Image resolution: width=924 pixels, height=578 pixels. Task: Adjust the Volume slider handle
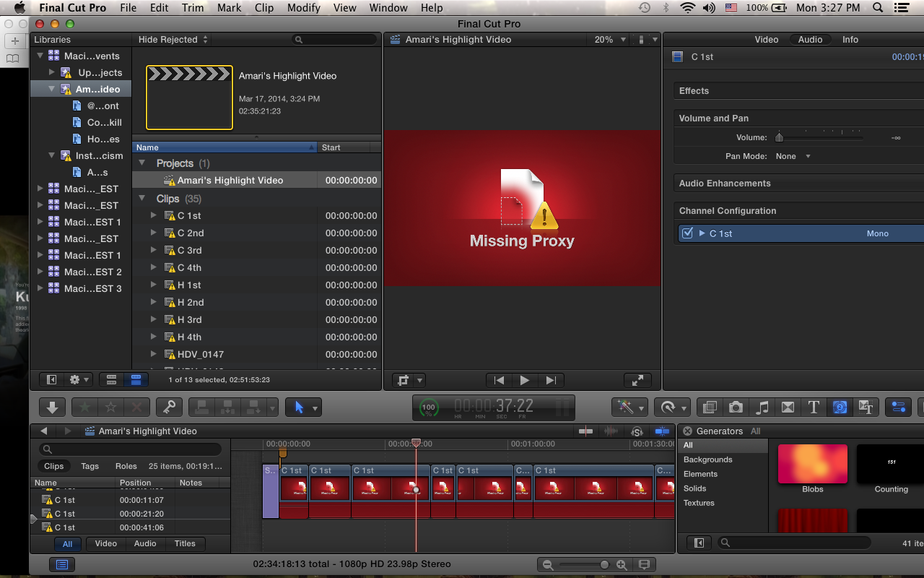(x=779, y=137)
